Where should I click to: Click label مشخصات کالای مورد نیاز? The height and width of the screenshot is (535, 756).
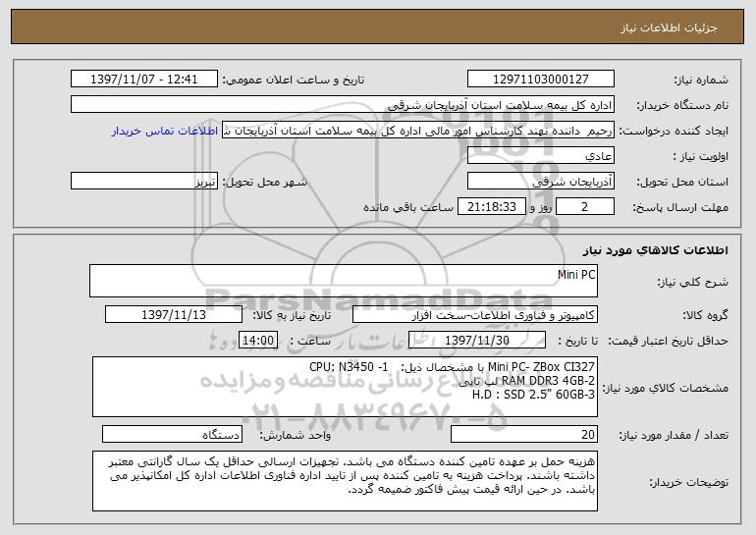pos(667,388)
